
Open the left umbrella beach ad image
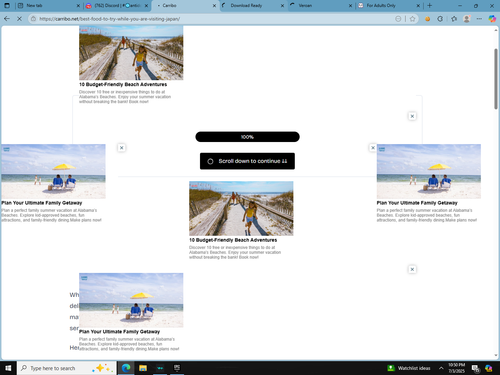(53, 171)
